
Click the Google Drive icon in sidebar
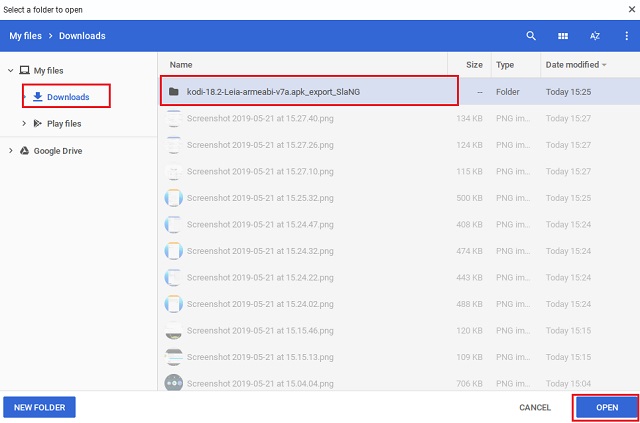pos(24,151)
